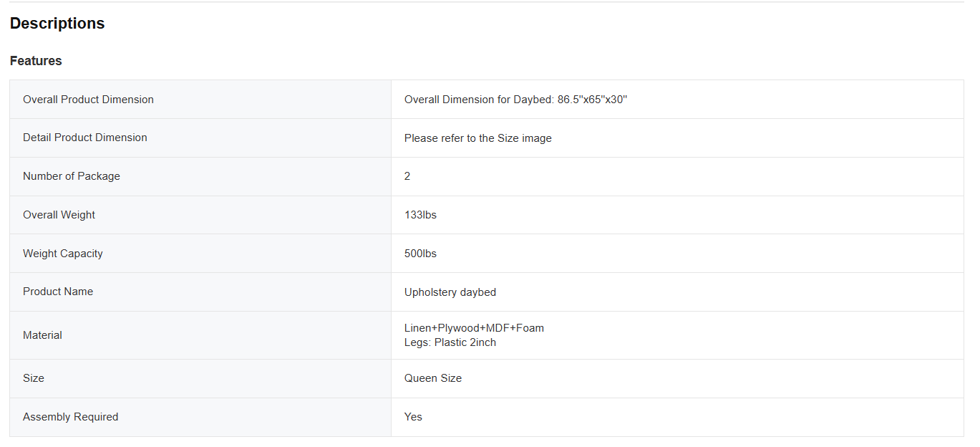The image size is (980, 447).
Task: Click the Descriptions heading
Action: tap(57, 24)
